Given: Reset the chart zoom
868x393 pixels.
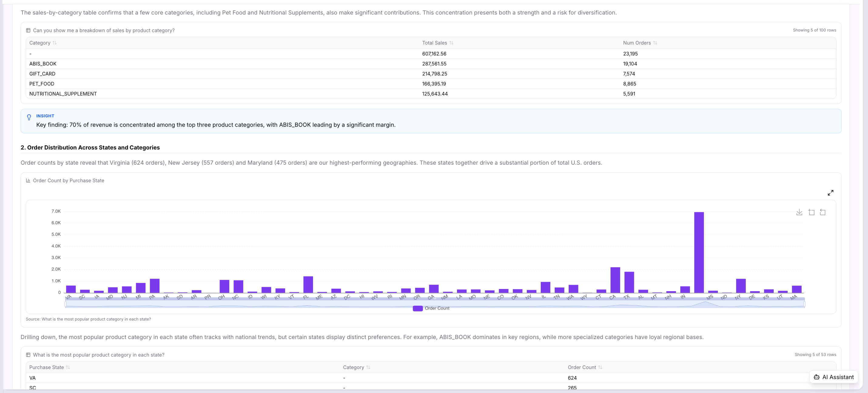Looking at the screenshot, I should pyautogui.click(x=823, y=212).
